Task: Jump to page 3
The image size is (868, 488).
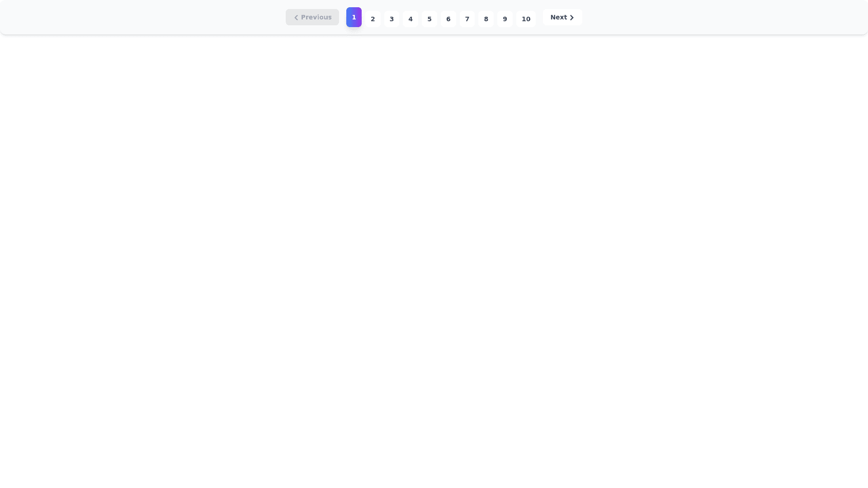Action: (x=392, y=19)
